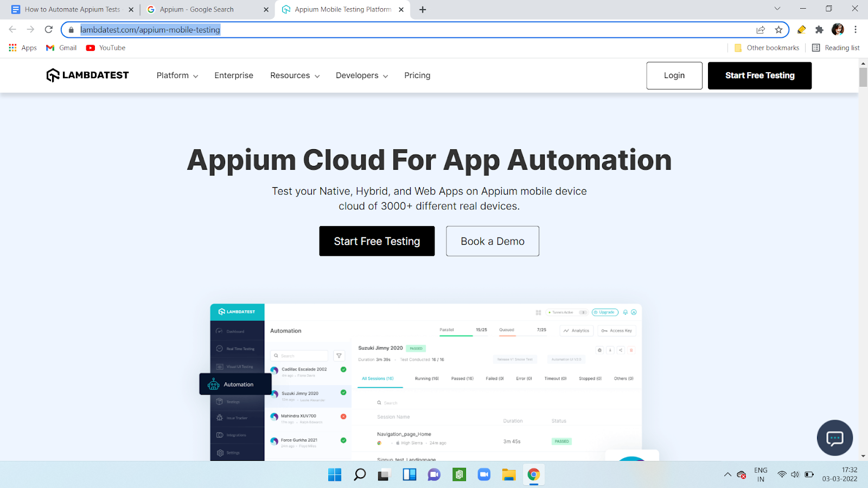Open the volume control in system tray
The width and height of the screenshot is (868, 488).
point(795,474)
